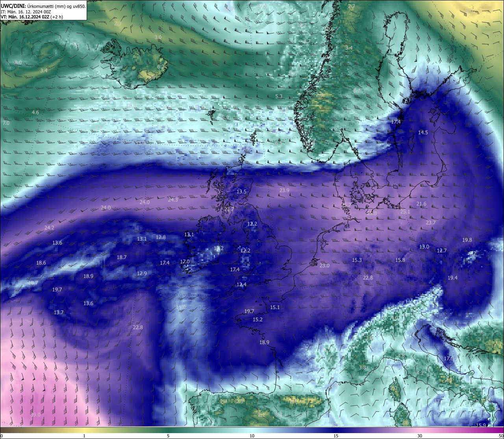The height and width of the screenshot is (439, 504).
Task: Click the 23.9 value over the North Sea
Action: [284, 191]
